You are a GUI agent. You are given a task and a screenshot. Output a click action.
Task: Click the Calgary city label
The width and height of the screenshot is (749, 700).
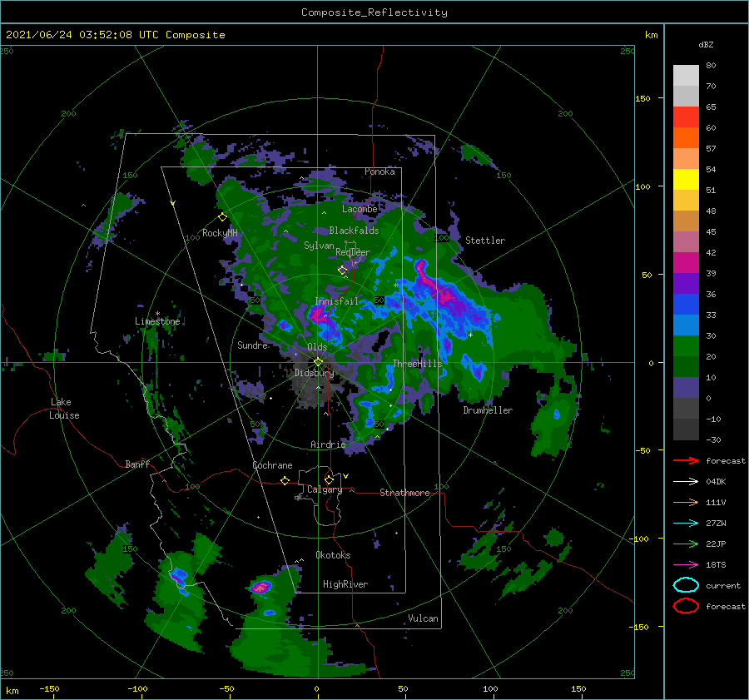(325, 489)
